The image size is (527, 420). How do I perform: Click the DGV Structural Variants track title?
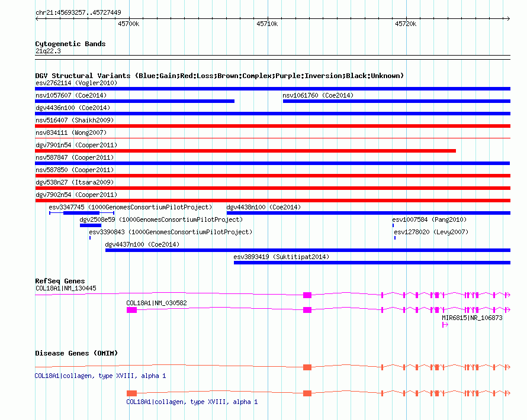coord(220,76)
